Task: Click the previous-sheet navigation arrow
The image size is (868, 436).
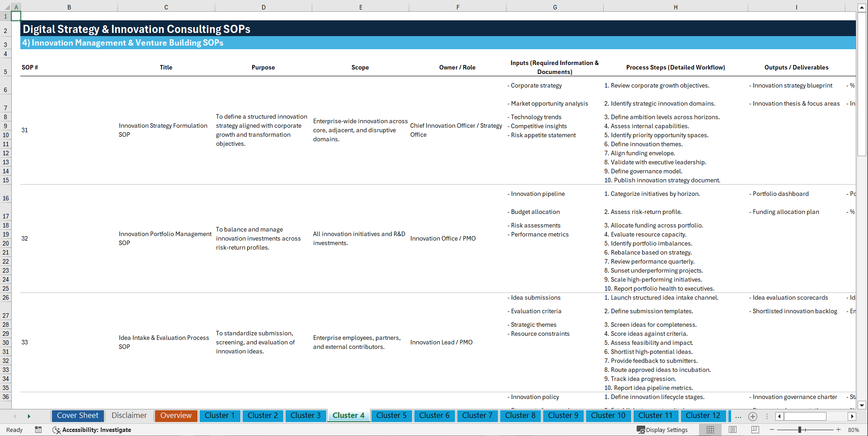Action: 15,416
